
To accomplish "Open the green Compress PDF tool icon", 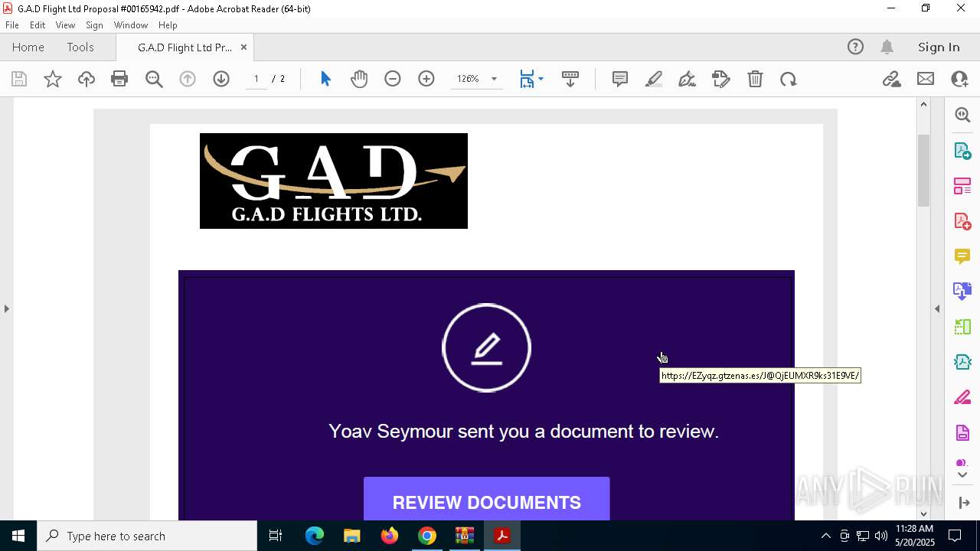I will 962,327.
